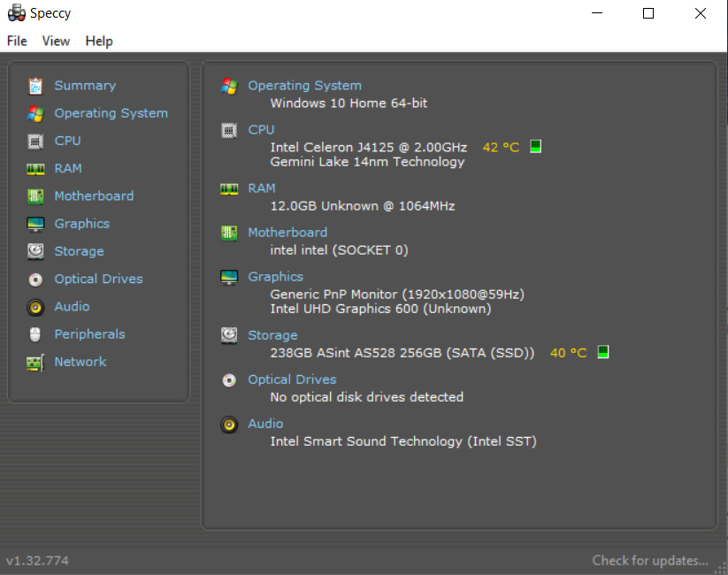Select RAM in the sidebar
The width and height of the screenshot is (728, 575).
[68, 169]
